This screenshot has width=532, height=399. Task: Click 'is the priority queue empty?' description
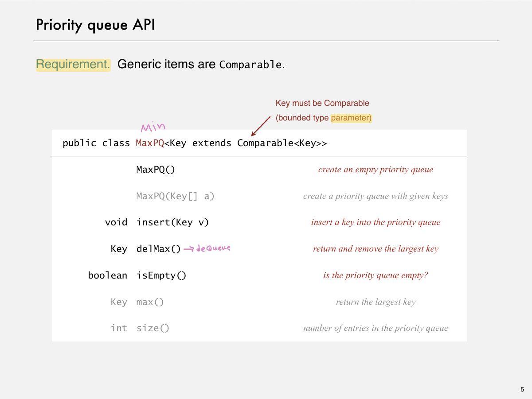376,275
